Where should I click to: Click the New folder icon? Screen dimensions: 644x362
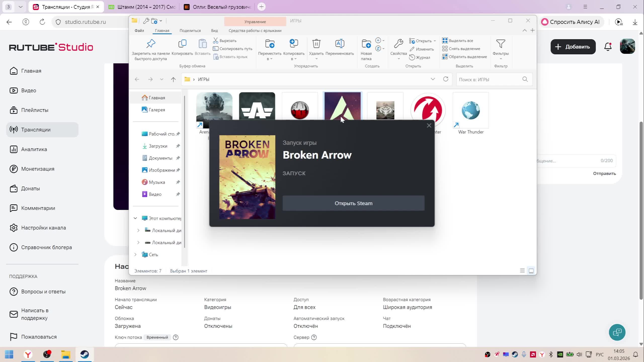[x=366, y=44]
